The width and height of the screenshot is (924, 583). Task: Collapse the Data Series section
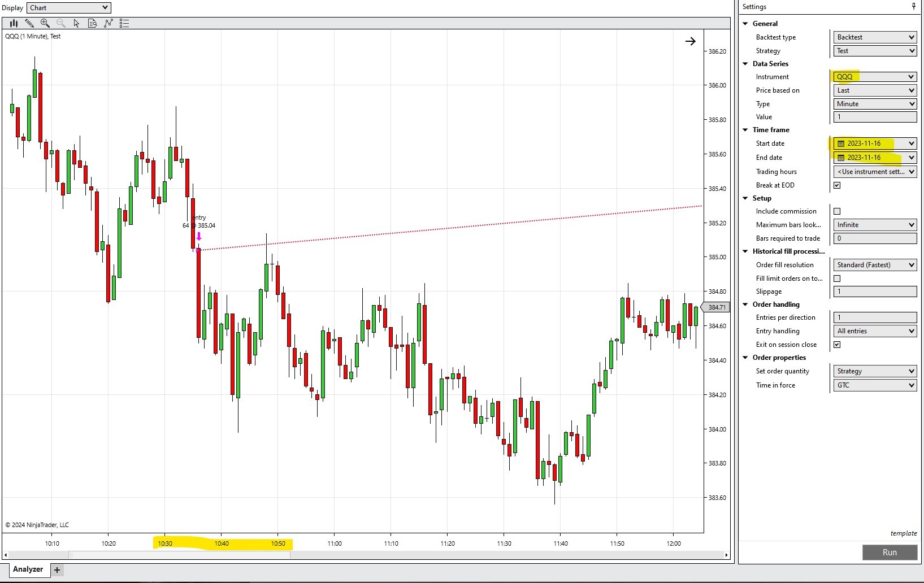[745, 64]
